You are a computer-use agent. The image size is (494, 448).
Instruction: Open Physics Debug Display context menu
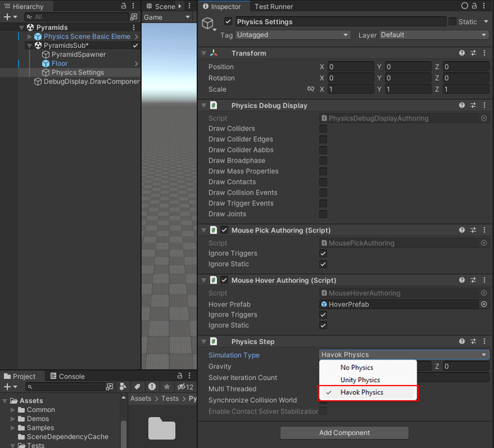tap(484, 105)
